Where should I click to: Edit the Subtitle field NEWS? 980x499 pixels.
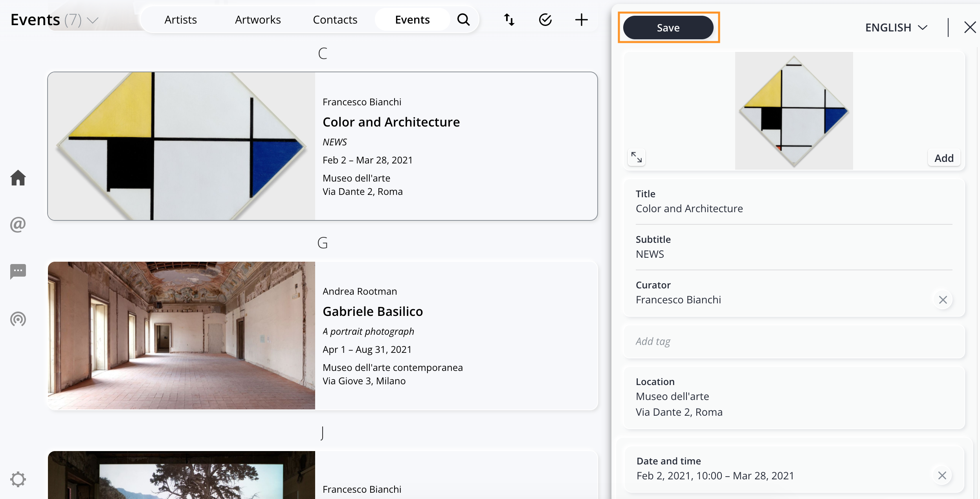(x=794, y=247)
